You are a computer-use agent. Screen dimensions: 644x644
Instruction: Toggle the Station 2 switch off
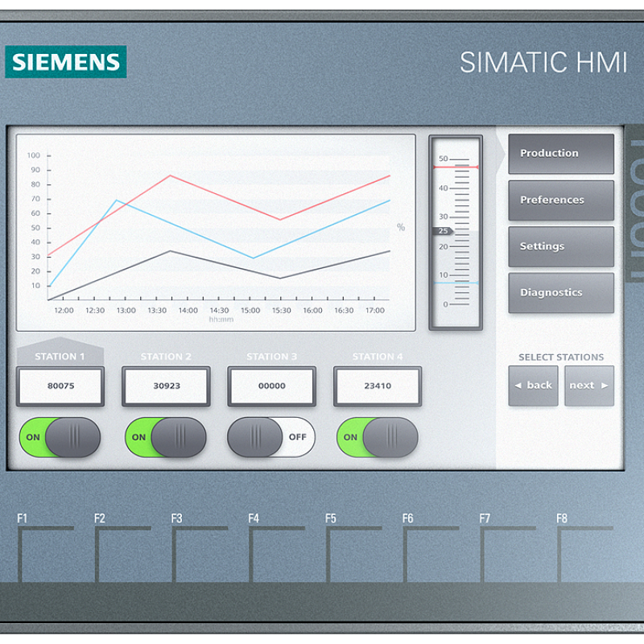coord(166,437)
